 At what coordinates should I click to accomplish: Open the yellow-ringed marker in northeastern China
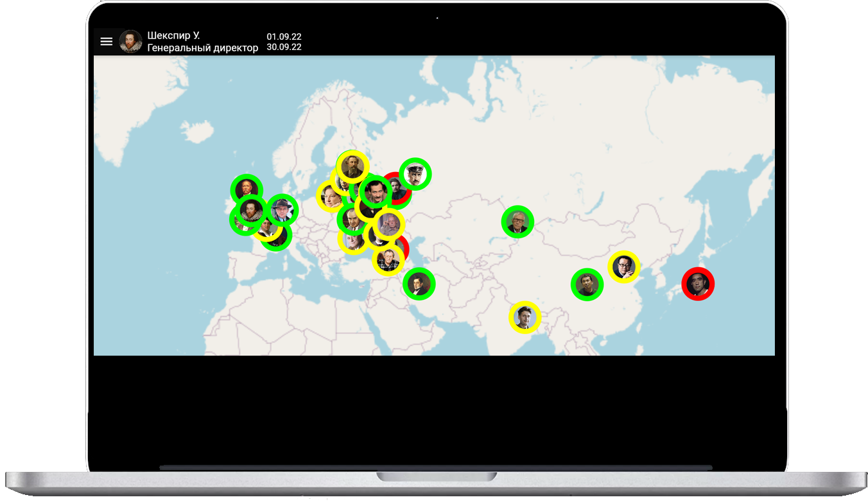pyautogui.click(x=623, y=266)
